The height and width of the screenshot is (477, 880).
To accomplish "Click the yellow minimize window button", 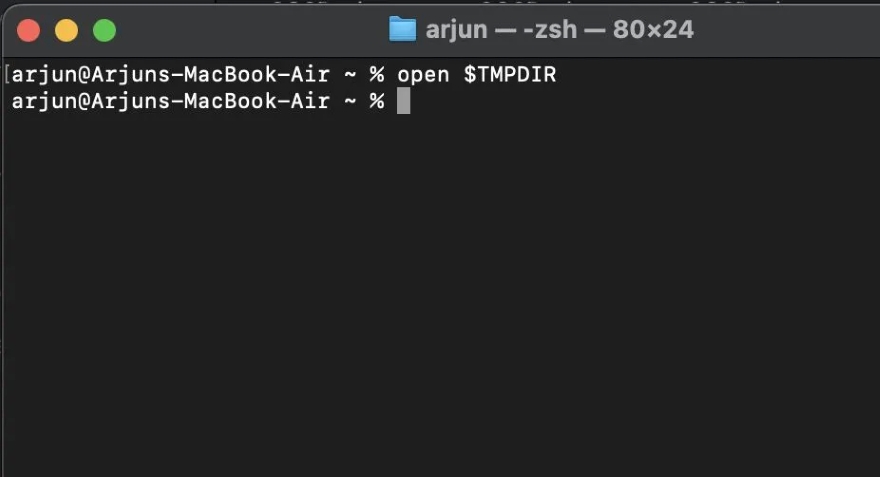I will 66,30.
